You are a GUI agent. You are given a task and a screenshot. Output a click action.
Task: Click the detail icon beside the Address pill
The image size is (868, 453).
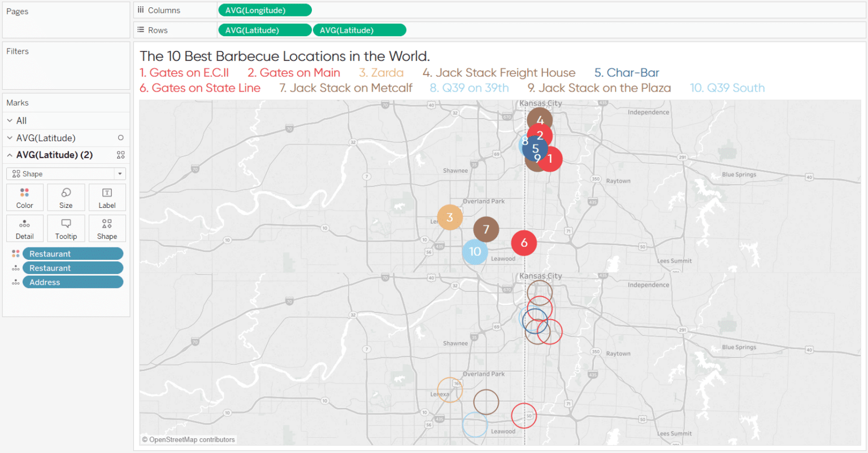[x=15, y=281]
